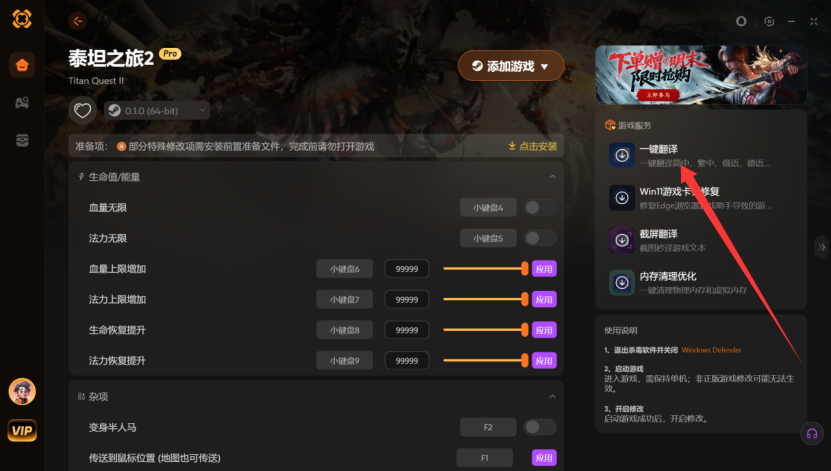Change 法力上限增加 hotkey 小键盘7

coord(344,300)
